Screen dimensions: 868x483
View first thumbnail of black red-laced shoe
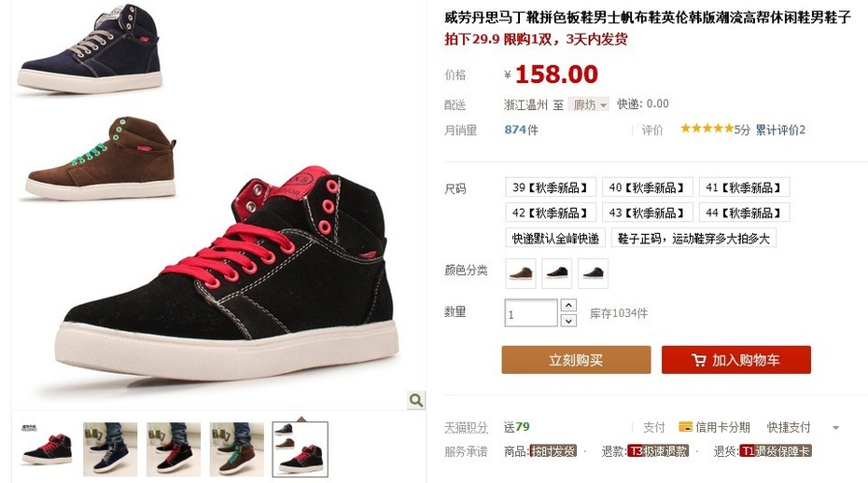point(47,449)
